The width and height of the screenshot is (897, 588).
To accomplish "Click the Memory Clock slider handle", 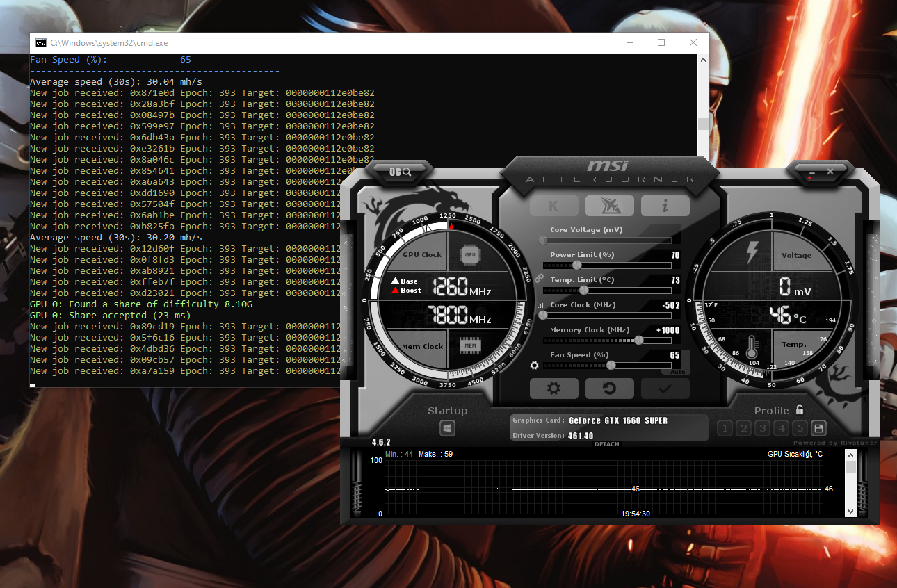I will pyautogui.click(x=639, y=340).
